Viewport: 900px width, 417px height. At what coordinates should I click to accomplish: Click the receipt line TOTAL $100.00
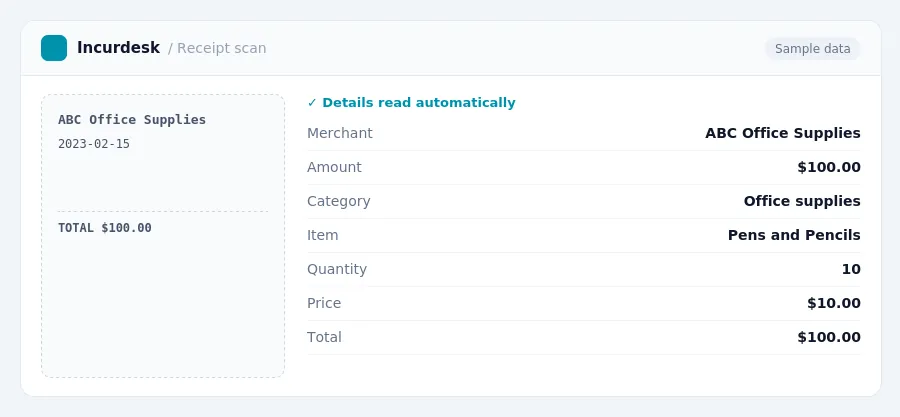pyautogui.click(x=105, y=228)
